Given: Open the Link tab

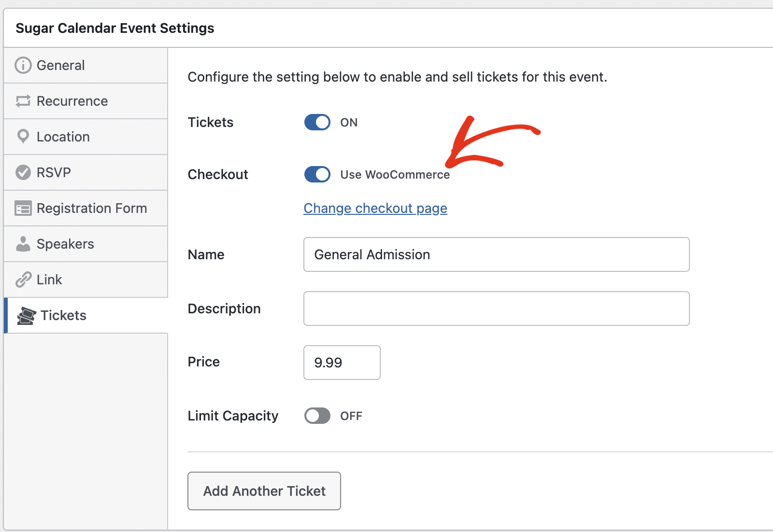Looking at the screenshot, I should (86, 280).
